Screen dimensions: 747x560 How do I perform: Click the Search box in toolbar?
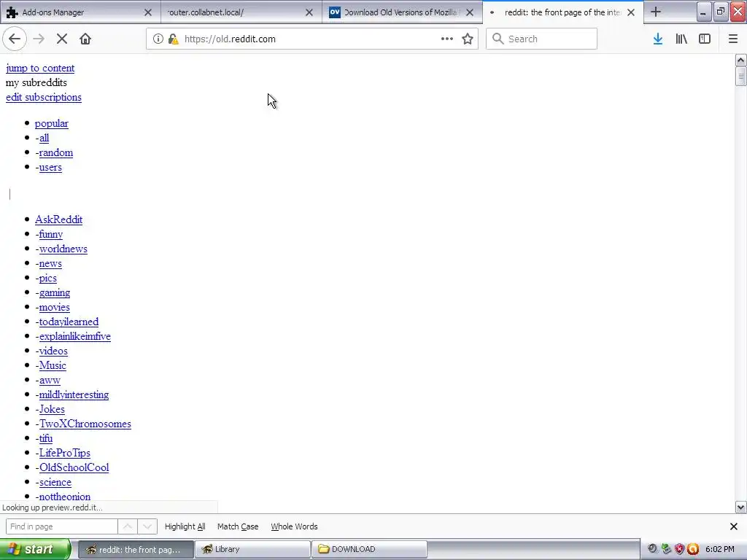tap(542, 39)
